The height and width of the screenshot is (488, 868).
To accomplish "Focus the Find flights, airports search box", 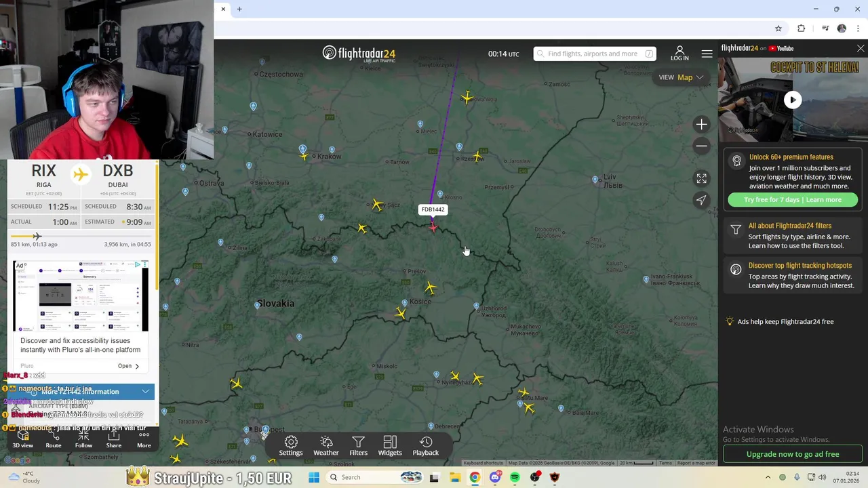I will click(594, 54).
